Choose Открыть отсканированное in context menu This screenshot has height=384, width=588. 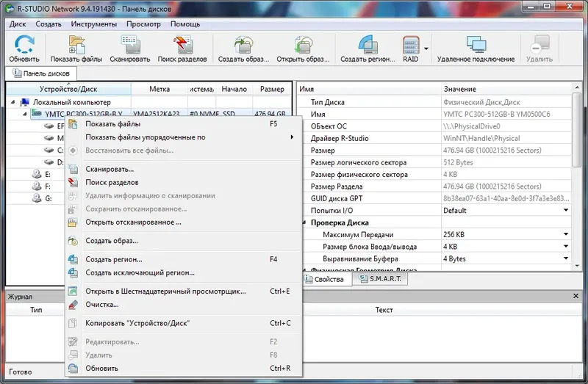[x=183, y=222]
